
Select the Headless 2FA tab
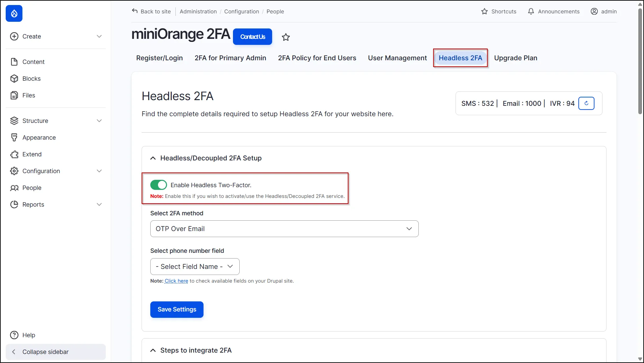[460, 58]
